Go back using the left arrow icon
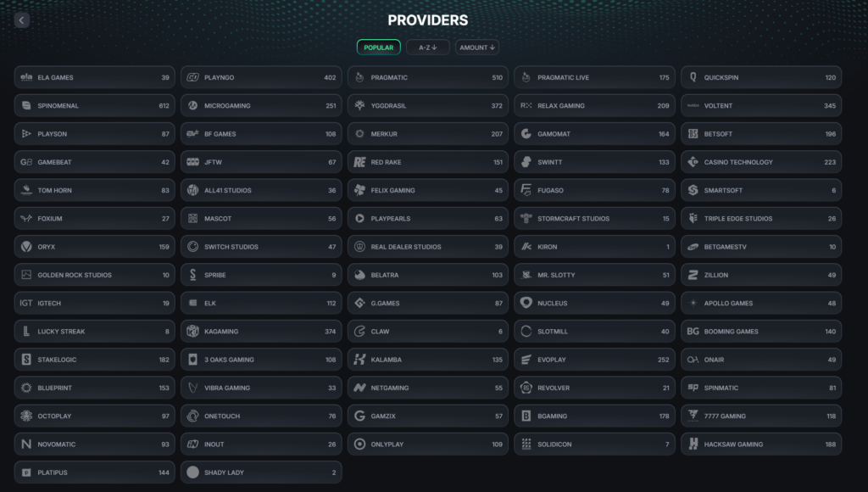 (21, 20)
